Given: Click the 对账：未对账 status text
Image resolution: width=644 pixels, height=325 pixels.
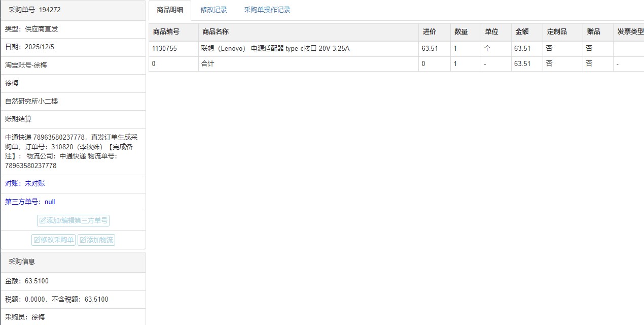Looking at the screenshot, I should point(25,183).
